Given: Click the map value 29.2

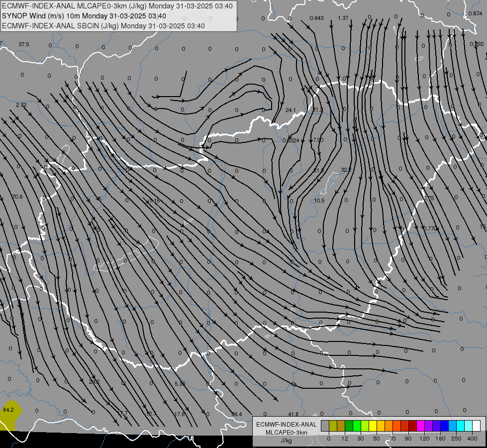Looking at the screenshot, I should [x=94, y=382].
